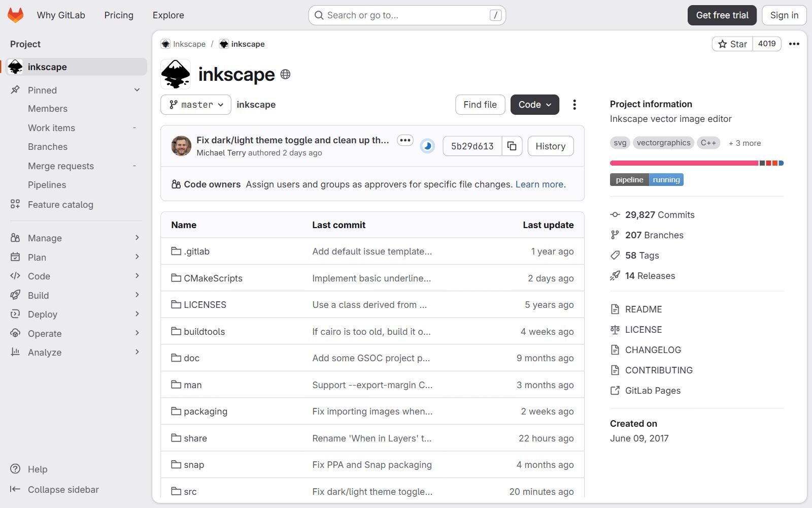Open the .gitlab folder

(191, 251)
